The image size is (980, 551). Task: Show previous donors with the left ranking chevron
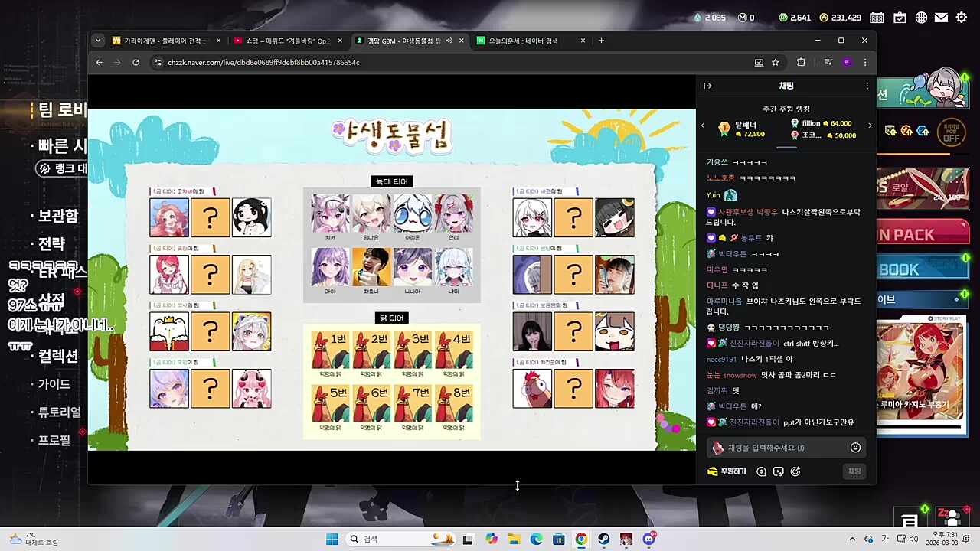(703, 125)
